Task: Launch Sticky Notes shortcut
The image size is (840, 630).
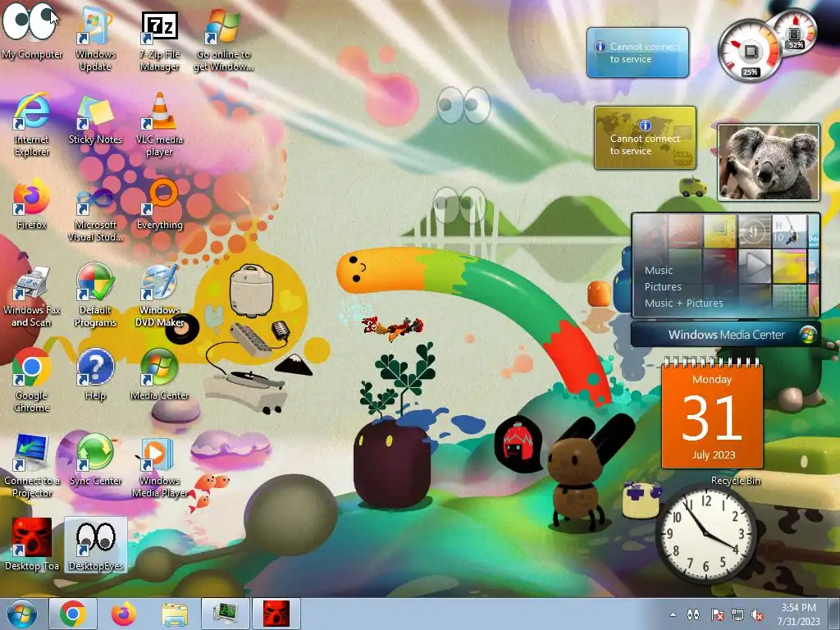Action: point(95,119)
